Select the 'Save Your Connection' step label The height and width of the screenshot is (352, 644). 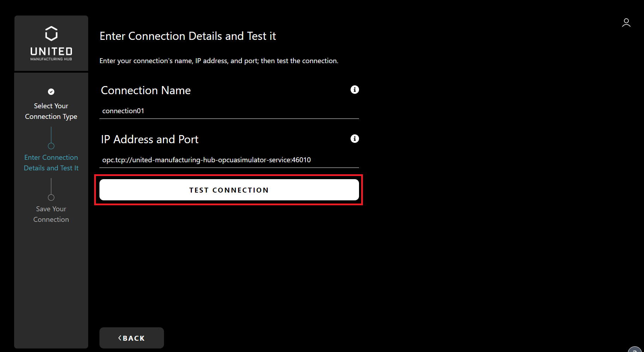(x=51, y=214)
